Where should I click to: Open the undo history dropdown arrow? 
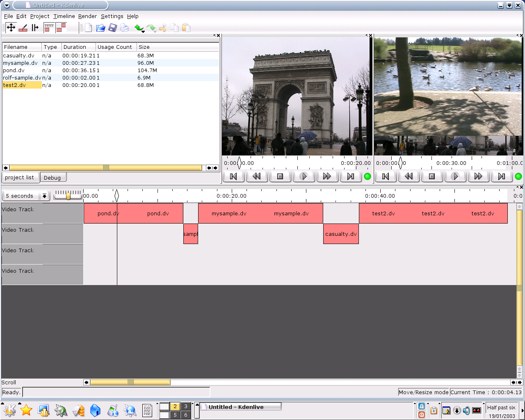pyautogui.click(x=143, y=32)
